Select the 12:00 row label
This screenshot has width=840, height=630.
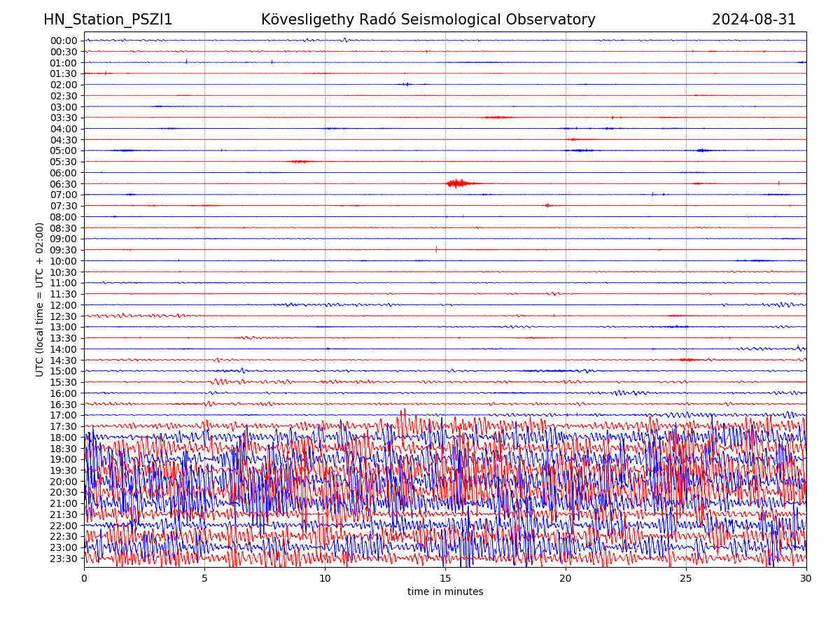[63, 305]
